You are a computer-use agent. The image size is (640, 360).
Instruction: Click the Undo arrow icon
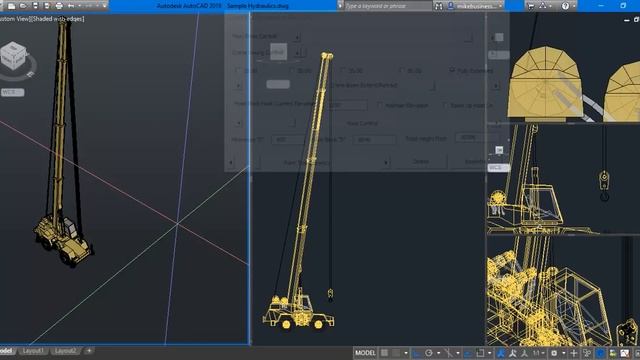71,6
